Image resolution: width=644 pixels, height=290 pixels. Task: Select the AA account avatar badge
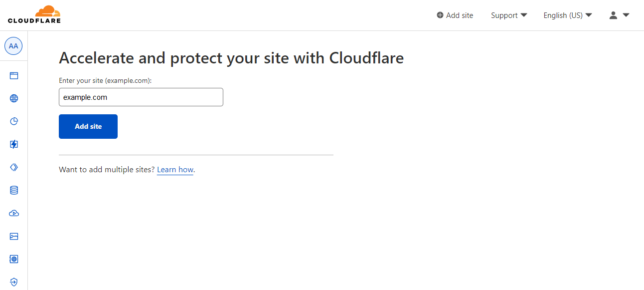click(13, 45)
